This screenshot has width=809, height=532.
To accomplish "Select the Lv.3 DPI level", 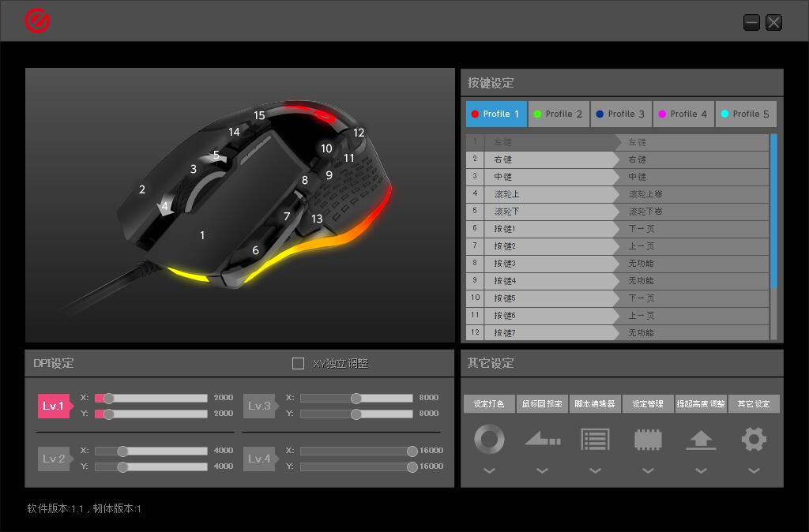I will tap(259, 406).
